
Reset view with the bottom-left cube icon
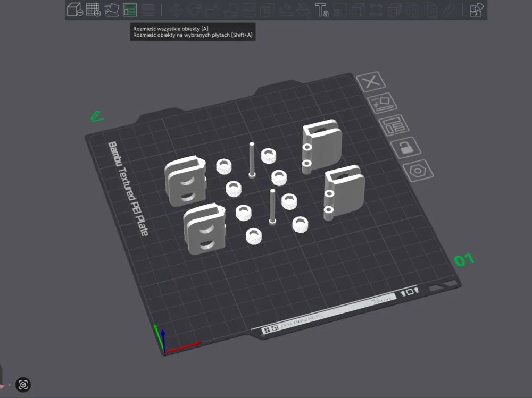coord(23,385)
